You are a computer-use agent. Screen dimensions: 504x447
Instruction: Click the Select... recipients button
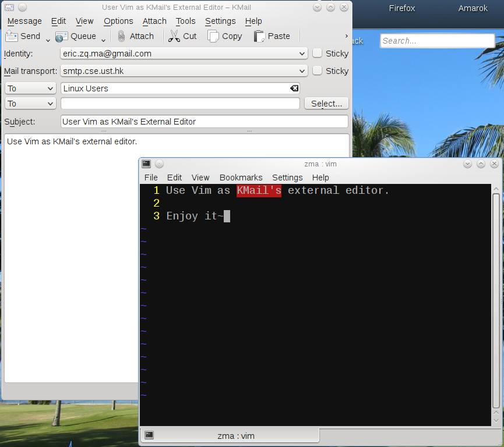pyautogui.click(x=326, y=104)
